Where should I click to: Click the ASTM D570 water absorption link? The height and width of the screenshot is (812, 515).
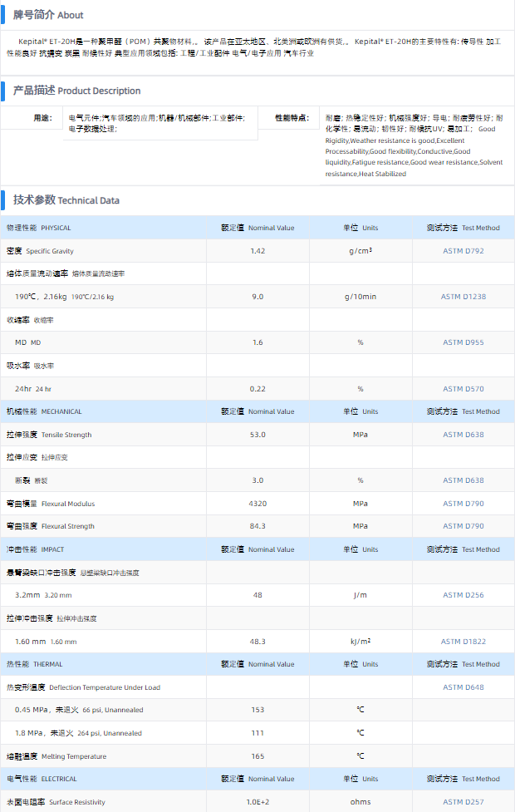(463, 389)
